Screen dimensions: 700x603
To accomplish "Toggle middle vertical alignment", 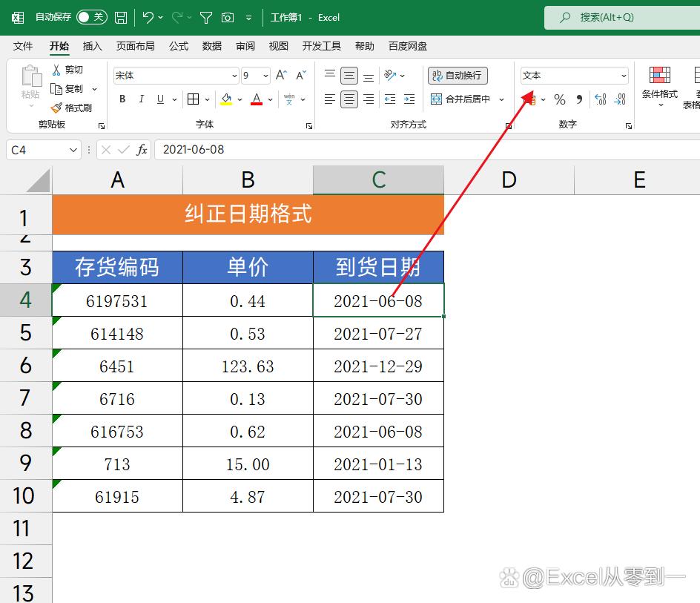I will point(349,76).
